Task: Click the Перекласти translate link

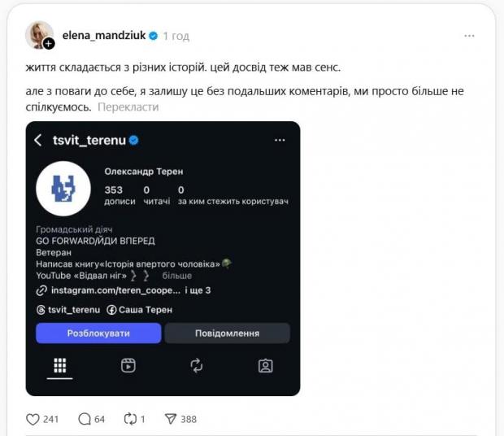Action: pos(128,107)
